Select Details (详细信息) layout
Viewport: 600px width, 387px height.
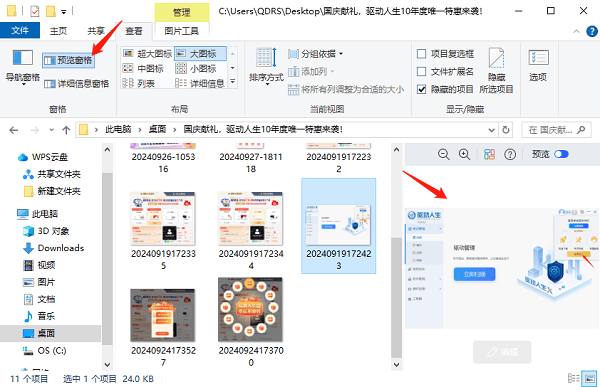[x=200, y=83]
